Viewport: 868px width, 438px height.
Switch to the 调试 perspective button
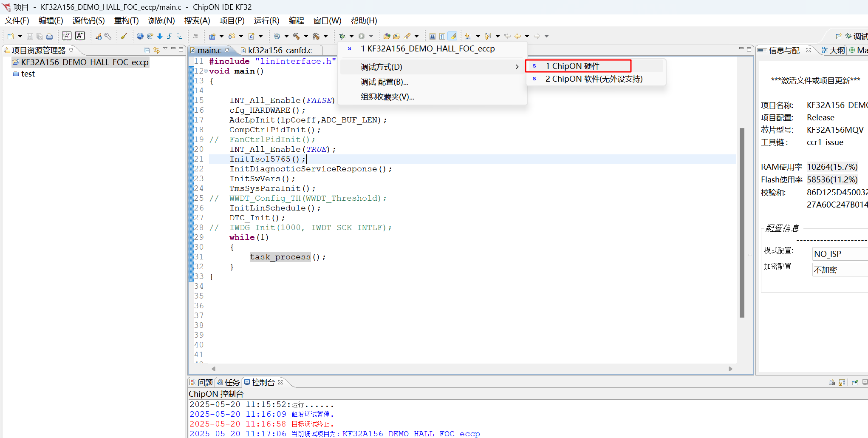pyautogui.click(x=857, y=36)
